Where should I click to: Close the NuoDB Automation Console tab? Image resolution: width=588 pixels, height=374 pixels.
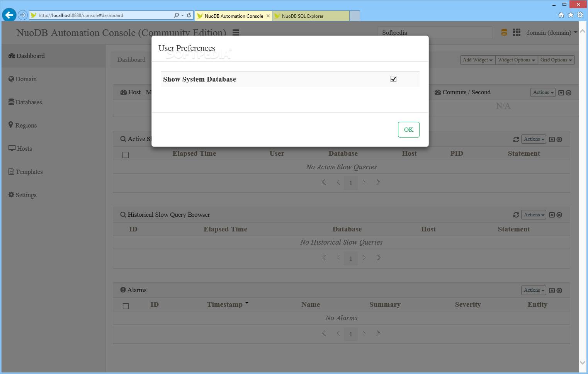pos(268,16)
